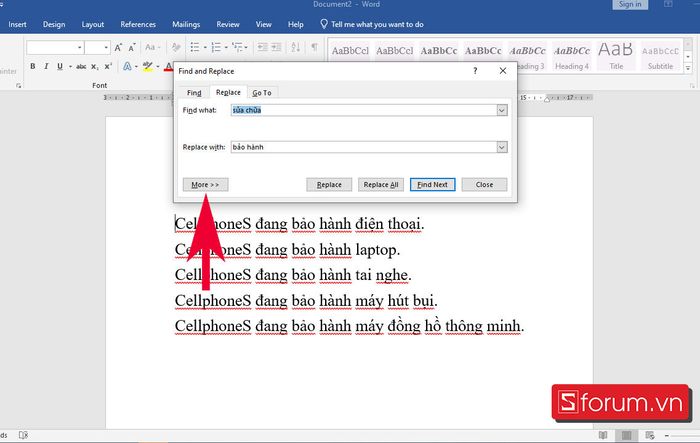The height and width of the screenshot is (443, 700).
Task: Click the zoom slider in status bar
Action: [x=686, y=435]
